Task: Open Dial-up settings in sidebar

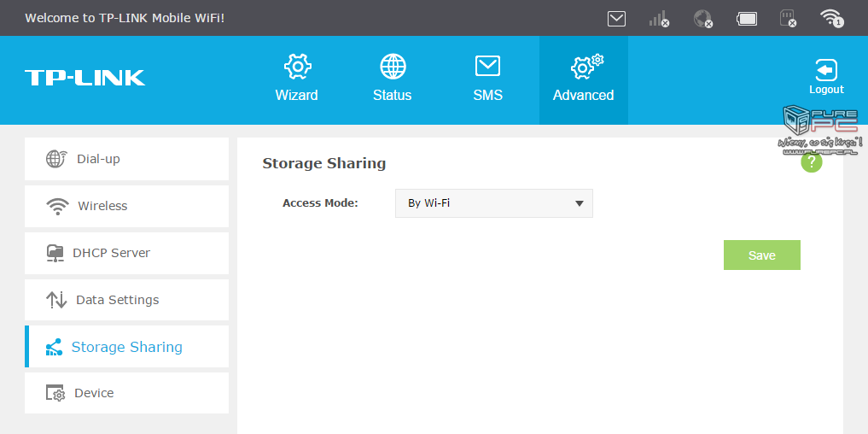Action: pyautogui.click(x=126, y=159)
